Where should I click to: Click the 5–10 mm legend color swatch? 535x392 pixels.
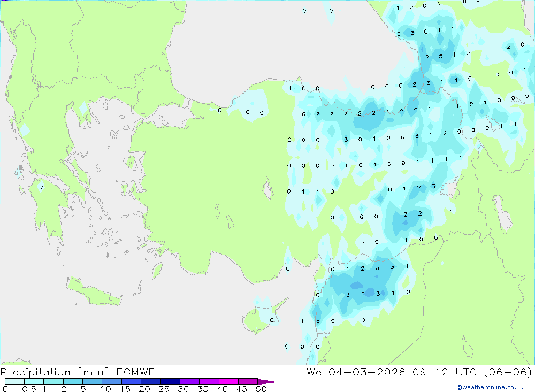[93, 381]
